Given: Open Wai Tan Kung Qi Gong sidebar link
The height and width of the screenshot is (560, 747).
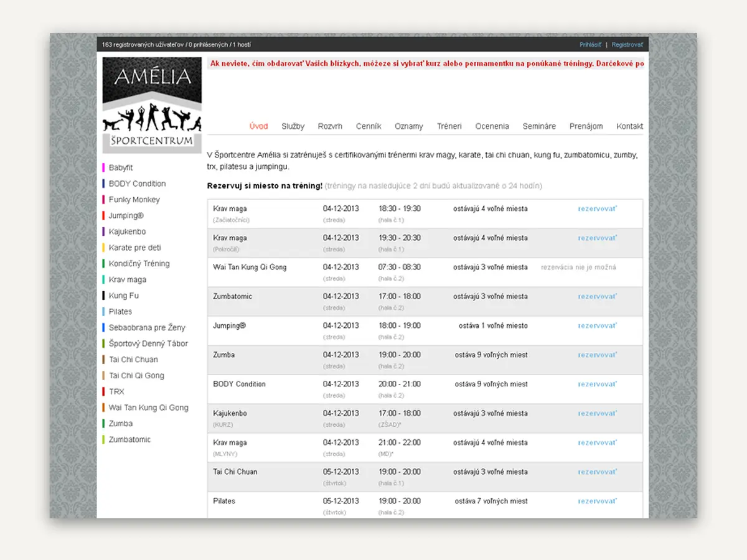Looking at the screenshot, I should [148, 408].
